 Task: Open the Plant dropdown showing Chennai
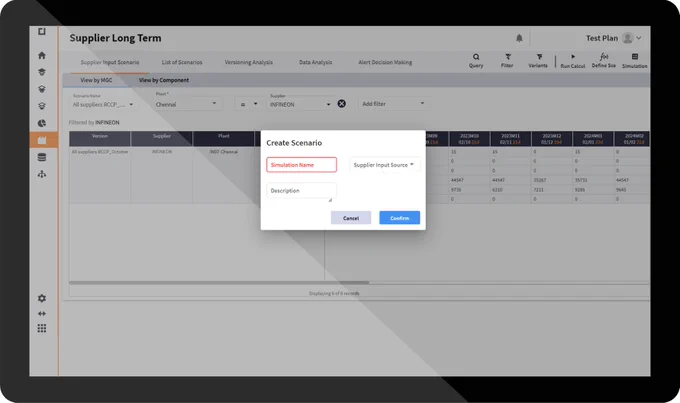[x=186, y=104]
